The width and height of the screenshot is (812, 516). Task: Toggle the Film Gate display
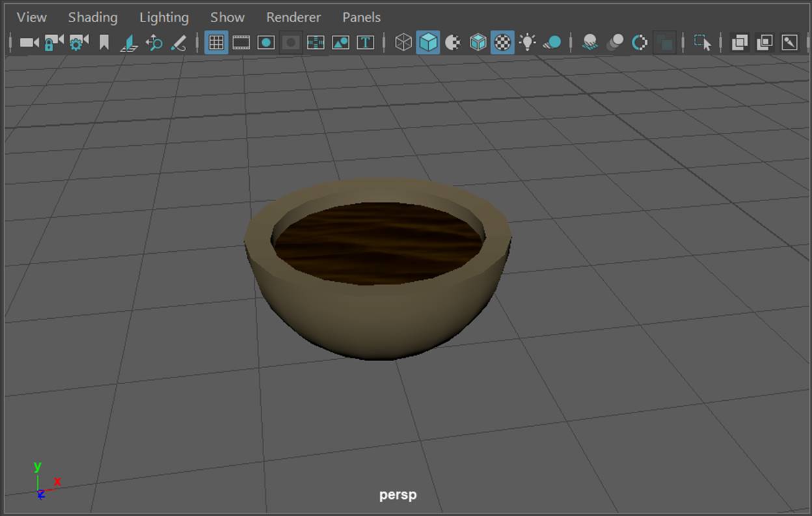(241, 43)
